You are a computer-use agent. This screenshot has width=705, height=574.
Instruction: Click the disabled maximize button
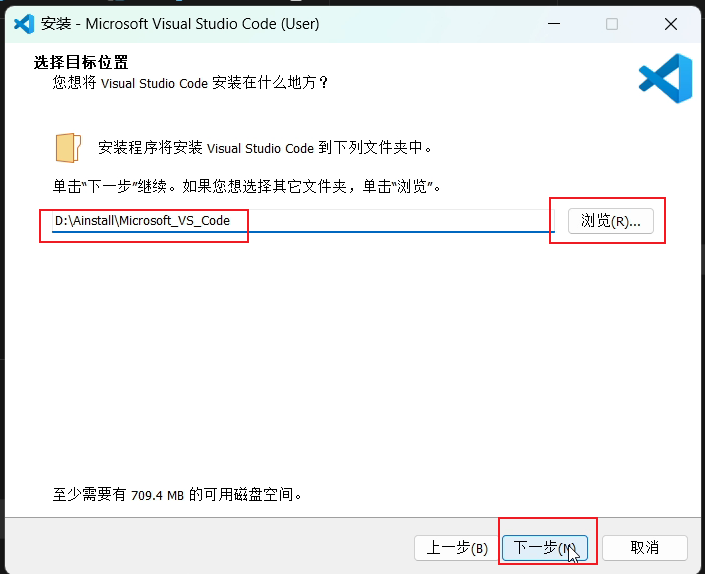(x=611, y=24)
